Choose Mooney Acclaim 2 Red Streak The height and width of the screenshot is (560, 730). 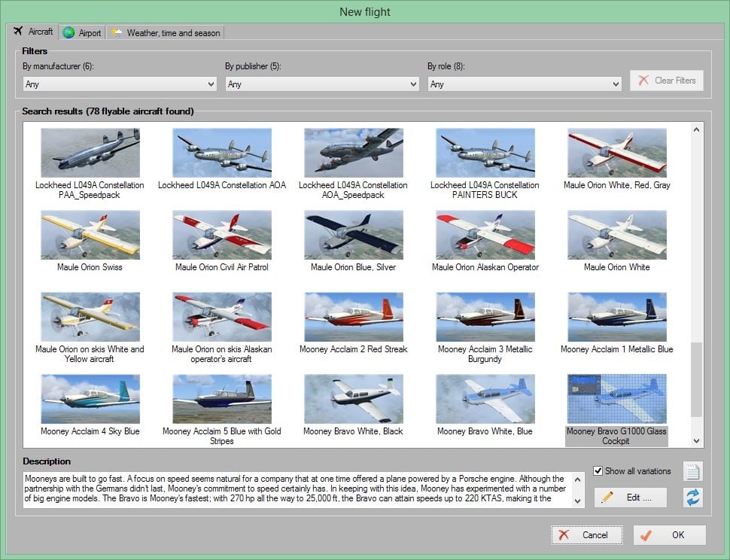354,317
